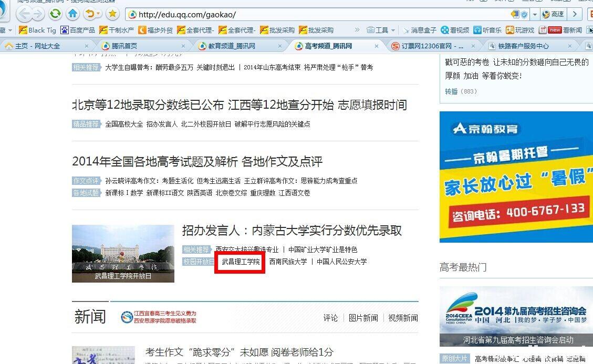The image size is (593, 364).
Task: Open the 西南民族大学 link
Action: click(x=288, y=262)
